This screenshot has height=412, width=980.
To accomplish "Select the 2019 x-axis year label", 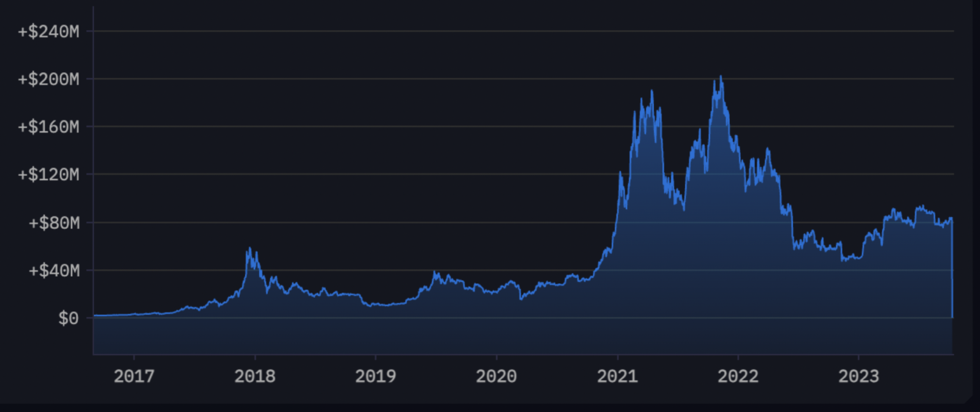I will click(375, 376).
